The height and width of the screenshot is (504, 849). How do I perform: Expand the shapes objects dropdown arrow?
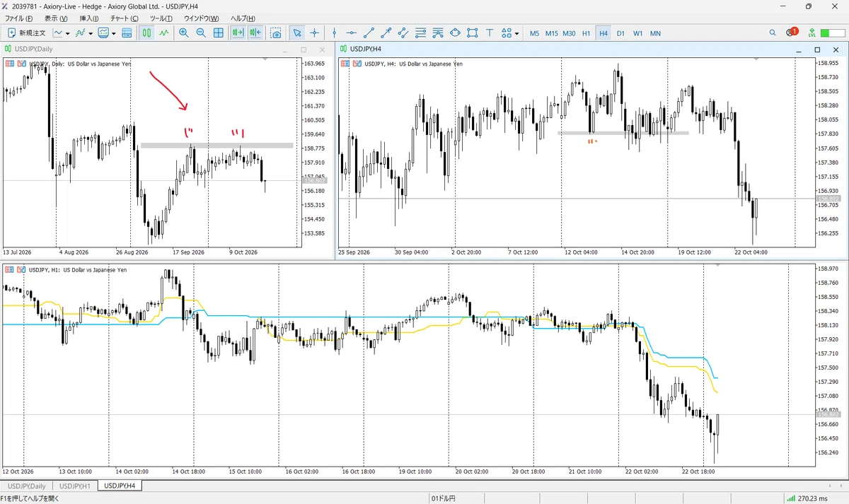coord(517,33)
